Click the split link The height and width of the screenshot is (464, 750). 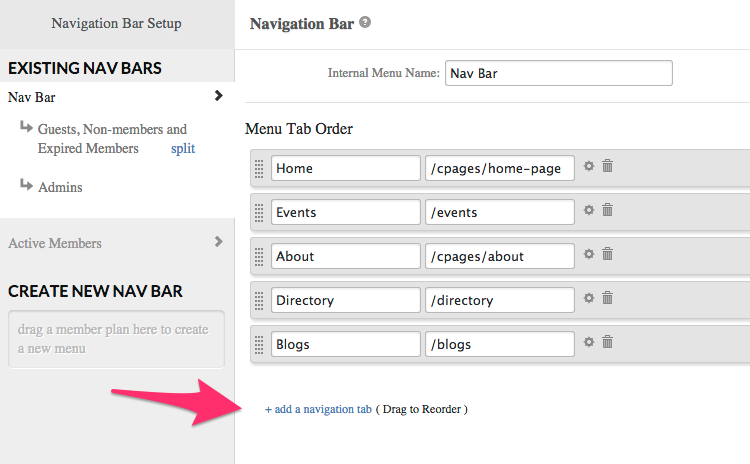(182, 149)
